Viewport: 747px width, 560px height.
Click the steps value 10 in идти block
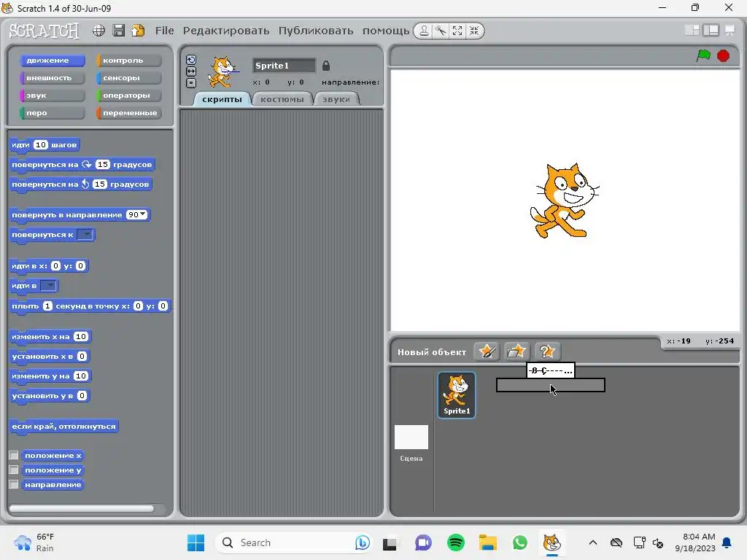(41, 145)
